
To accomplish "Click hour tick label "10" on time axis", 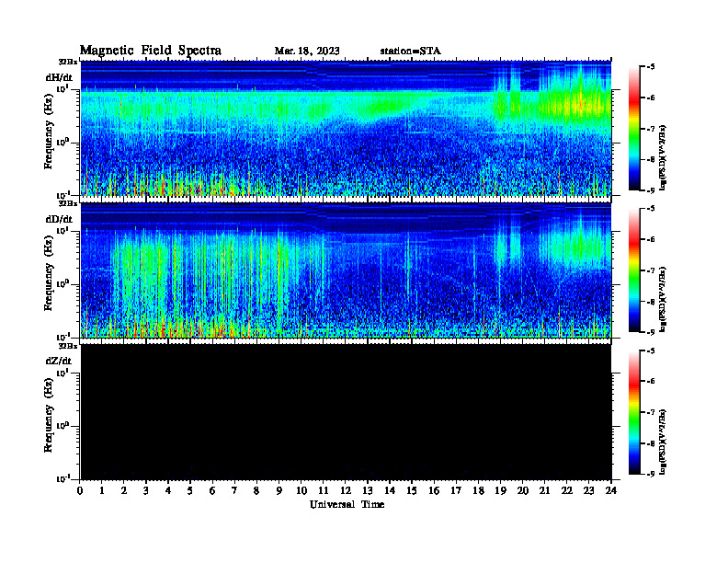I will point(301,491).
